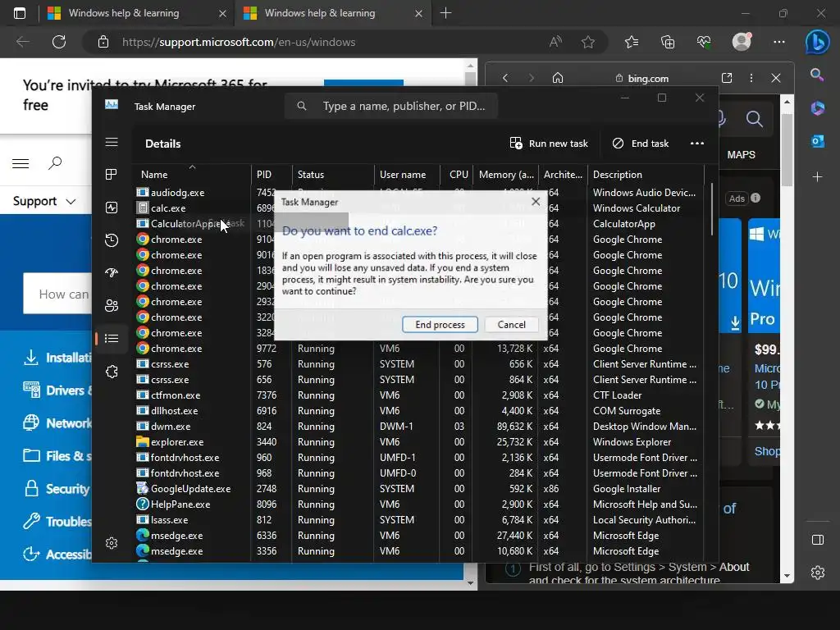Screen dimensions: 840x630
Task: Add this page to favorites star icon
Action: coord(588,42)
